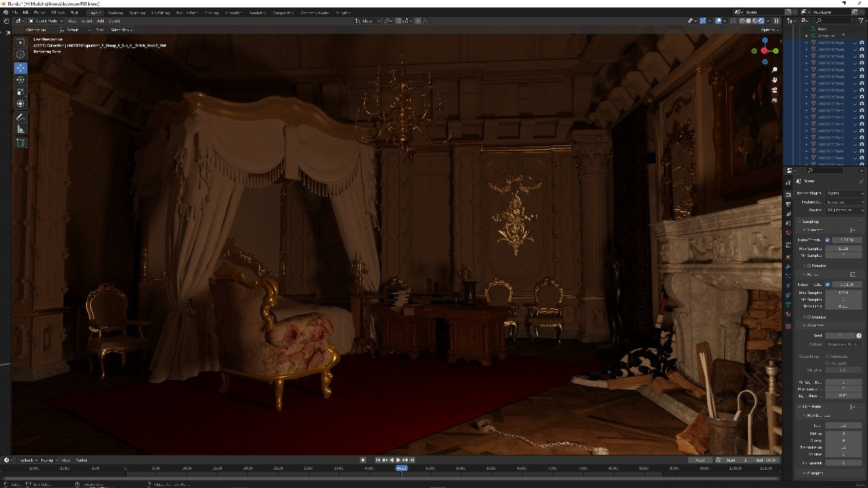This screenshot has width=868, height=488.
Task: Click the pan hand viewport icon
Action: point(774,79)
